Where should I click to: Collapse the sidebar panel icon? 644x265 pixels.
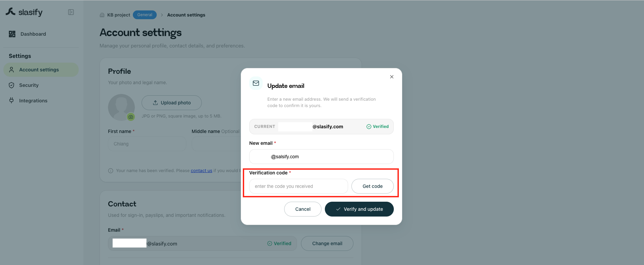(71, 12)
